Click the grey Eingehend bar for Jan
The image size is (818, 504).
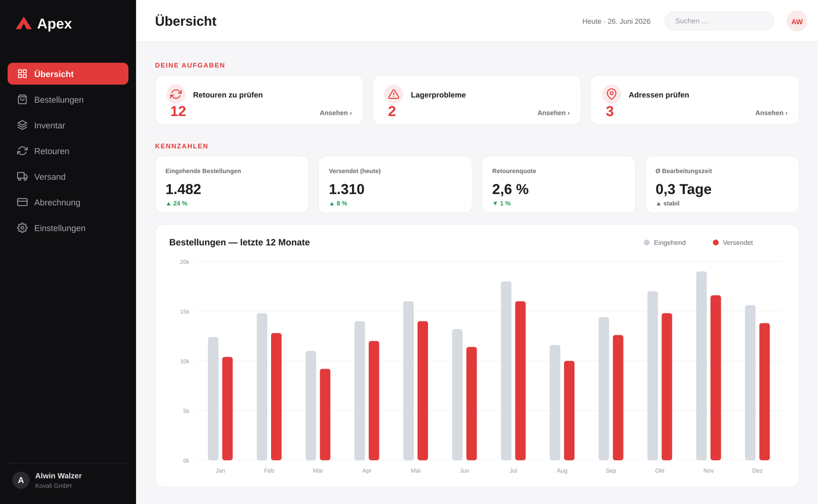coord(213,399)
